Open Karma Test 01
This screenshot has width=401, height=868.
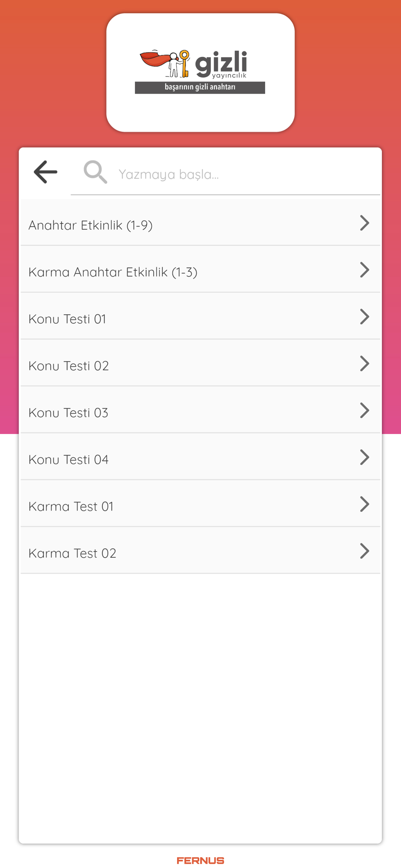pyautogui.click(x=200, y=504)
